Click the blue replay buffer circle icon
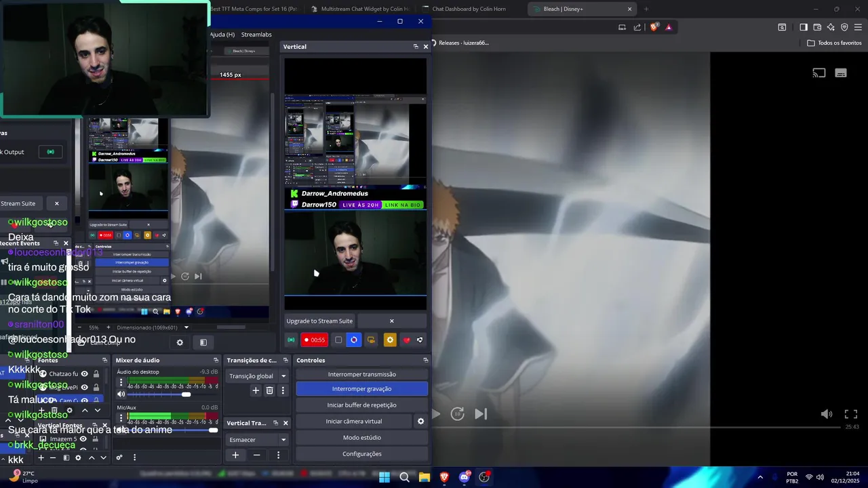The width and height of the screenshot is (868, 488). tap(354, 340)
